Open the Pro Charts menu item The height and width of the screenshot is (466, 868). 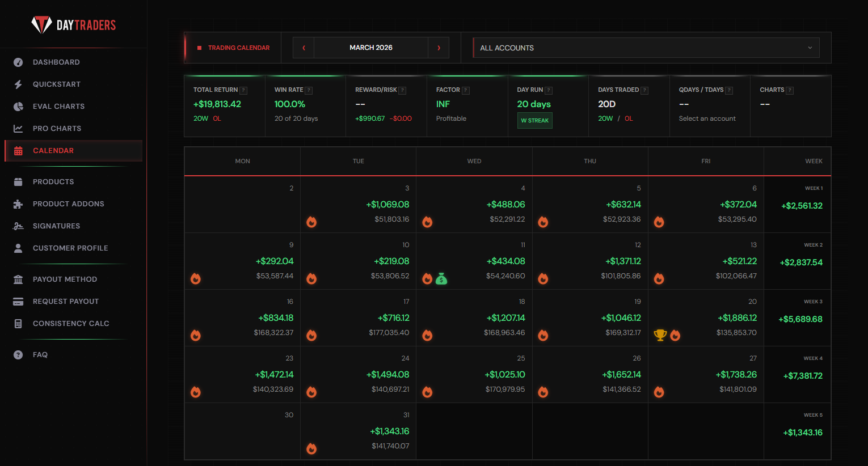click(74, 129)
